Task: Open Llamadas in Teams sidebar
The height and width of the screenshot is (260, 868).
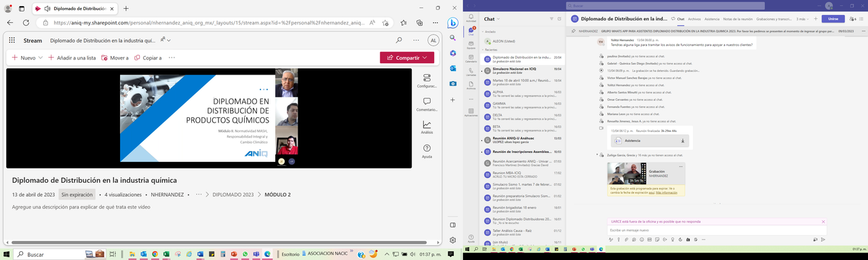Action: point(471,72)
